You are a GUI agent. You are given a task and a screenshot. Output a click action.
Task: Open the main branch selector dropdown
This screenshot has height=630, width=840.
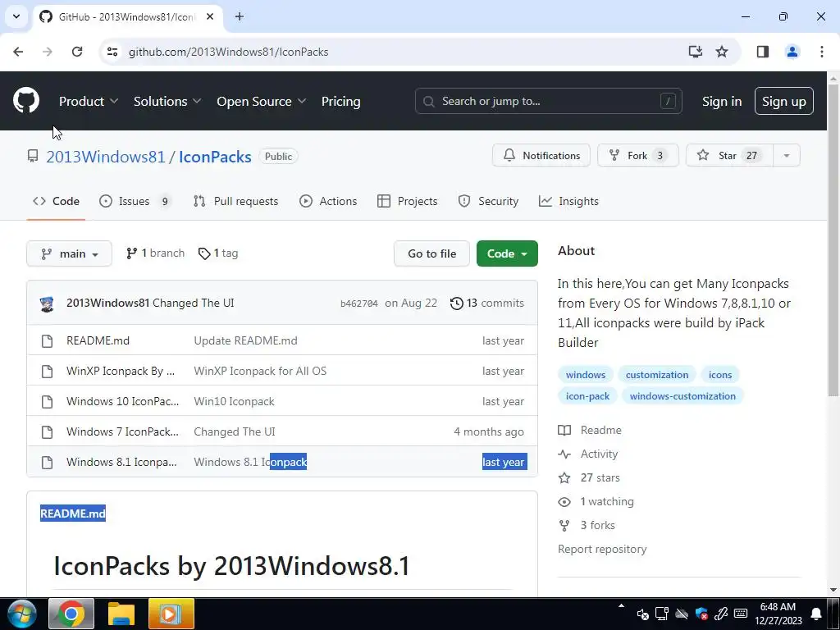point(69,253)
